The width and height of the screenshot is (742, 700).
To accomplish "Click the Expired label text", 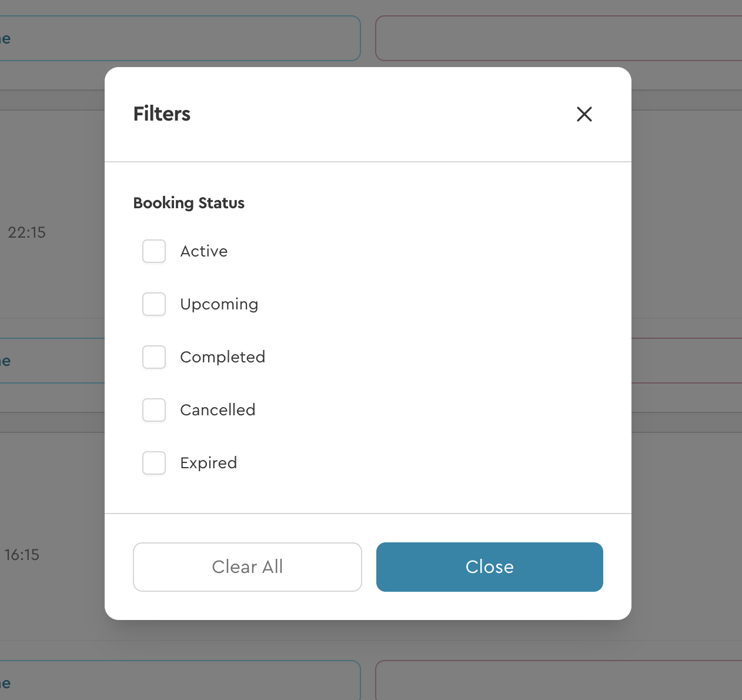I will [x=208, y=463].
